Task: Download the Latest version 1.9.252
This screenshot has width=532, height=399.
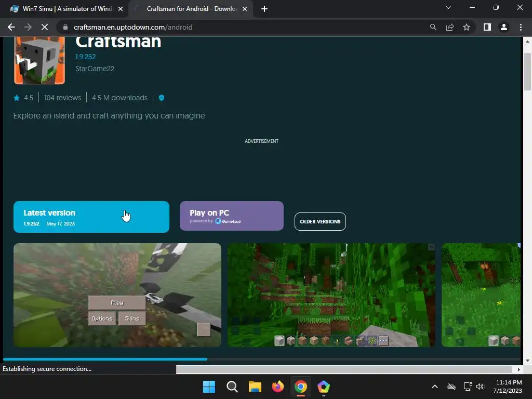Action: coord(91,217)
